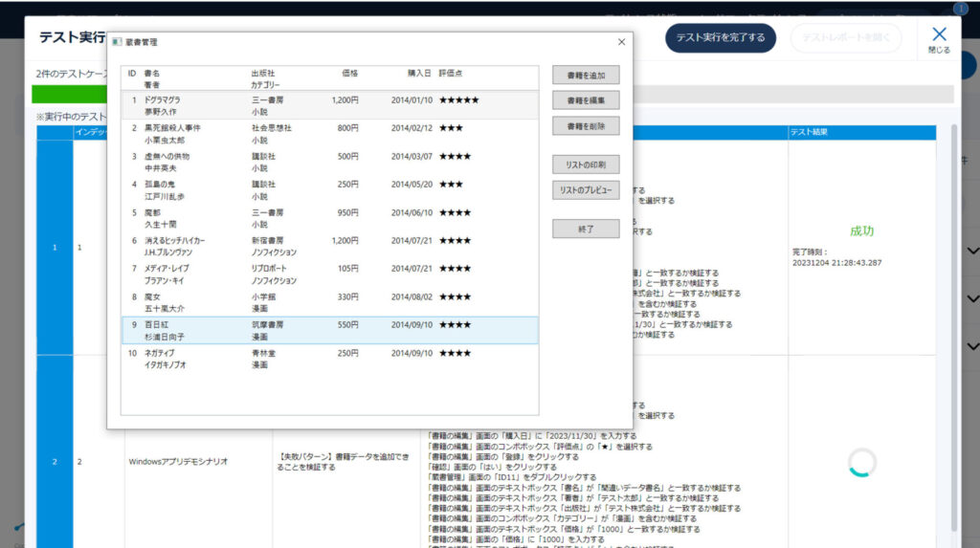
Task: Click the リストの印刷 button
Action: coord(586,165)
